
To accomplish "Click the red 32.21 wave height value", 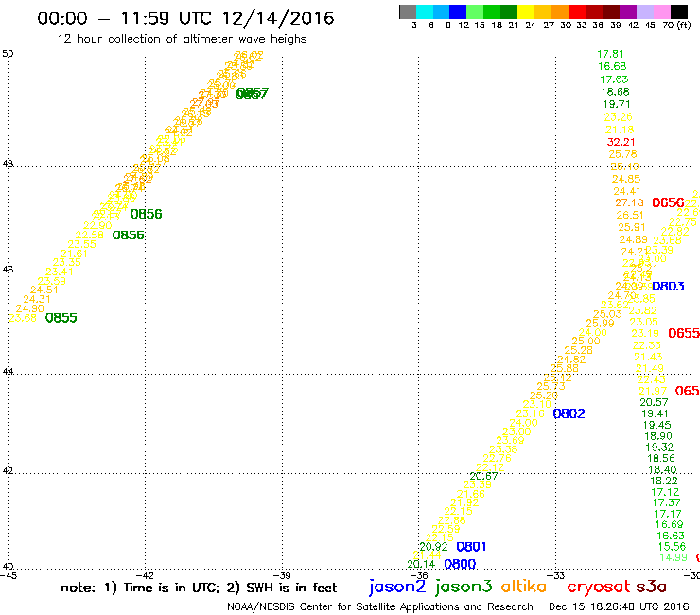I will [x=621, y=142].
